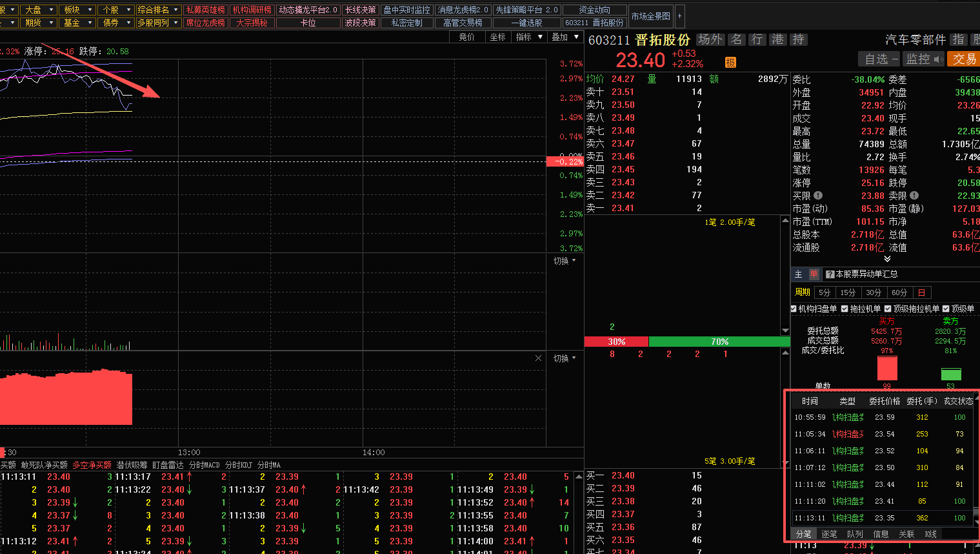Click the 名 badge beside the stock name
Image resolution: width=980 pixels, height=554 pixels.
tap(736, 39)
